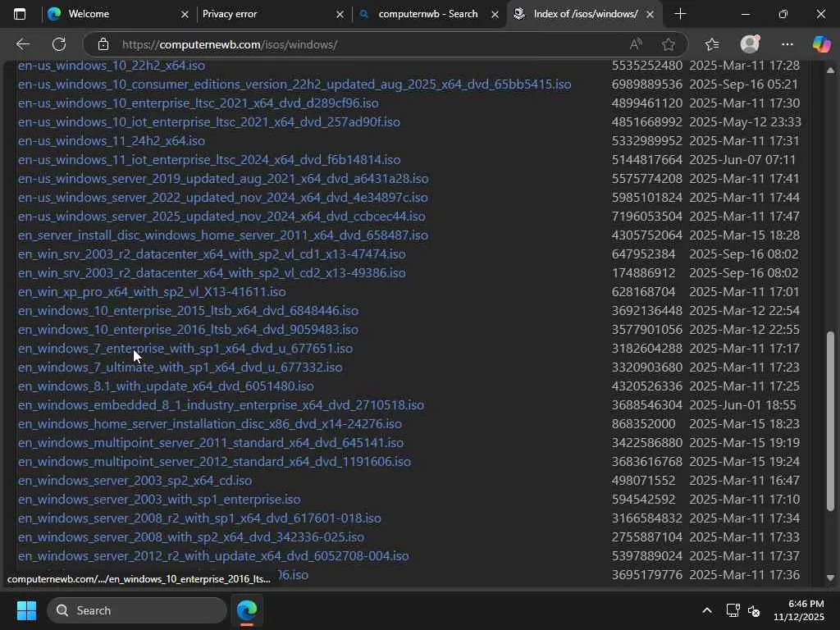Open windows_server_2008_with_sp2 iso link

point(191,537)
